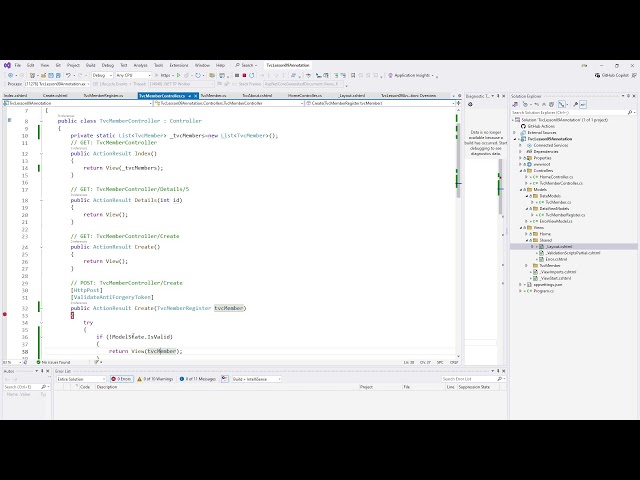640x480 pixels.
Task: Toggle the 0 Errors filter
Action: [121, 379]
